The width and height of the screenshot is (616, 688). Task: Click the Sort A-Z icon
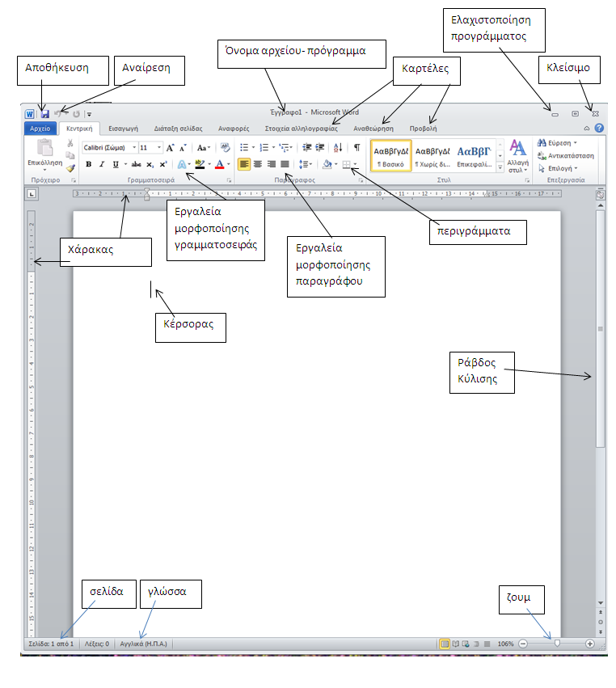338,148
